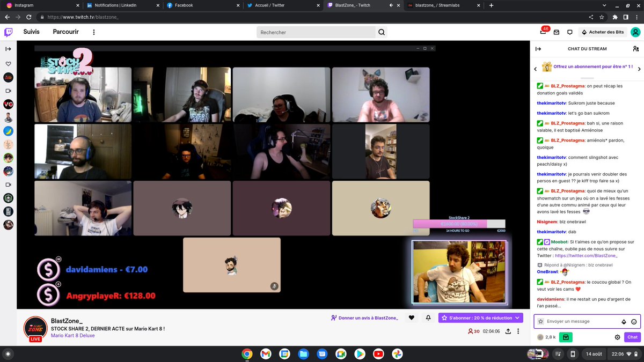
Task: Click the heart icon in left sidebar
Action: point(9,64)
